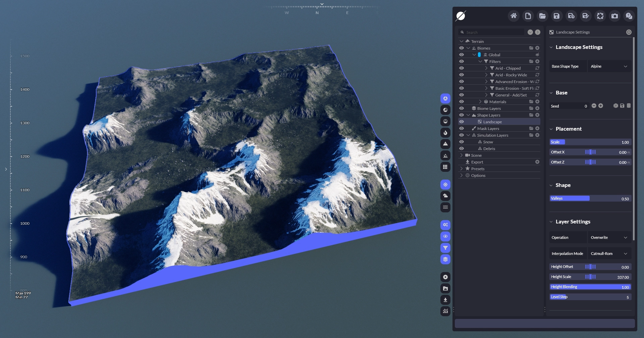The width and height of the screenshot is (644, 338).
Task: Open the Interpolation Mode dropdown
Action: point(609,254)
